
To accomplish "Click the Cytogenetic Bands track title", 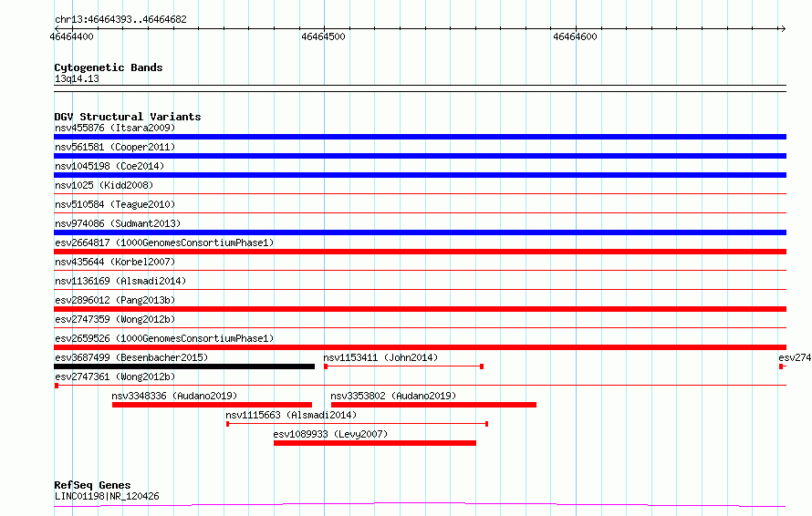I will (x=109, y=67).
